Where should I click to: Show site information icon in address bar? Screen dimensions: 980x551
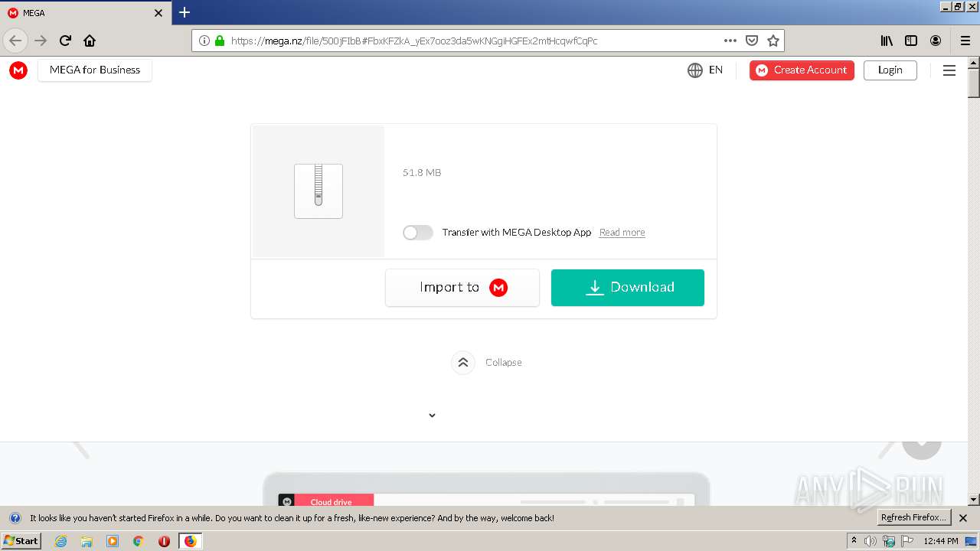(x=204, y=41)
